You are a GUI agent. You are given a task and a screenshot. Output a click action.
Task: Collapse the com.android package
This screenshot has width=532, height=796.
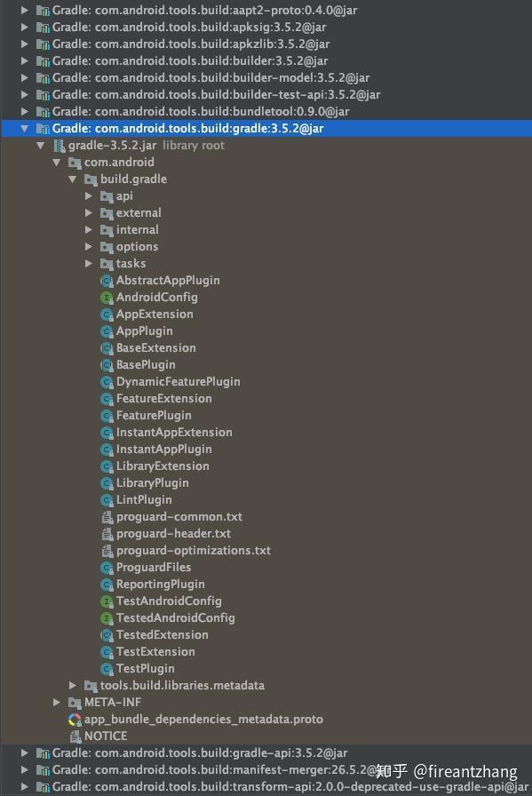(x=56, y=163)
